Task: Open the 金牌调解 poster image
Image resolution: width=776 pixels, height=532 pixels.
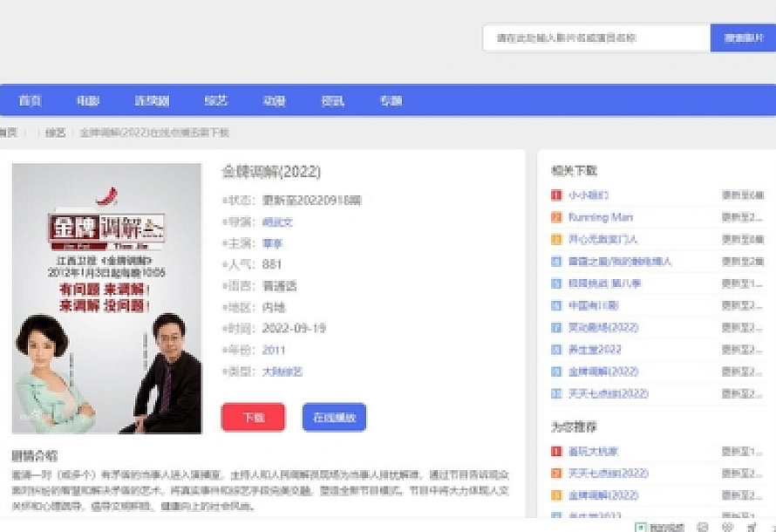Action: pyautogui.click(x=106, y=298)
